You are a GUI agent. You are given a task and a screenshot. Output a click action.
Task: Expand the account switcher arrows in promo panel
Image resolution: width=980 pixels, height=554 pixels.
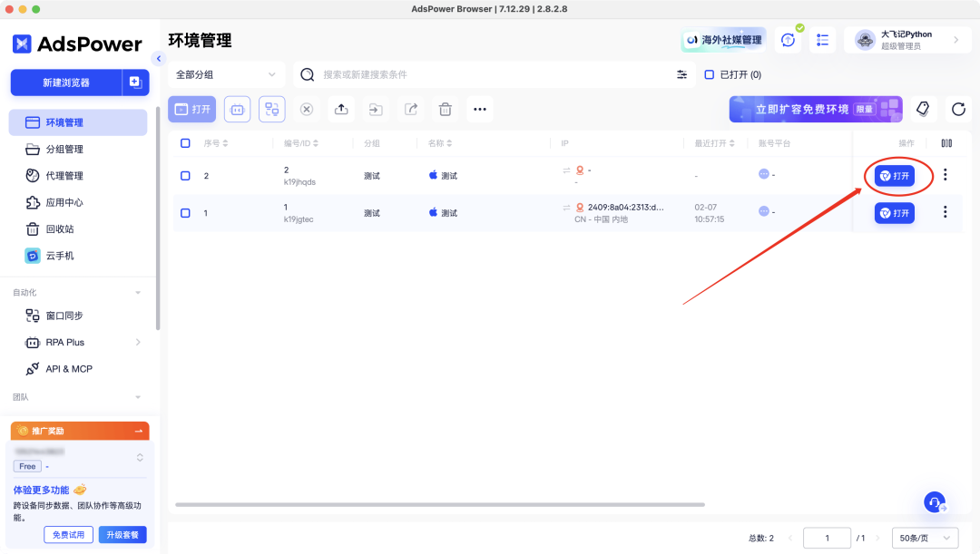pos(140,458)
